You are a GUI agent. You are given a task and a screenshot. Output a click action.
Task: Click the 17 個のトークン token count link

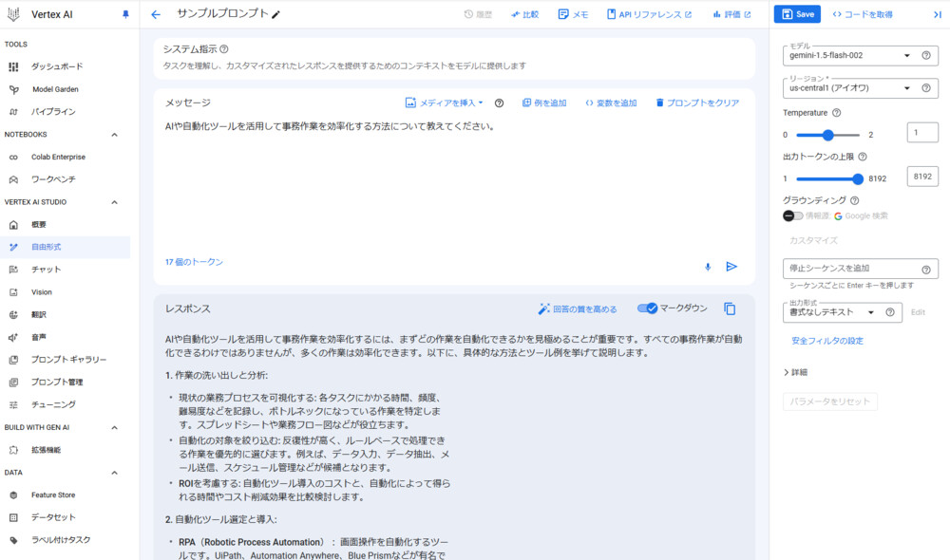pyautogui.click(x=194, y=262)
